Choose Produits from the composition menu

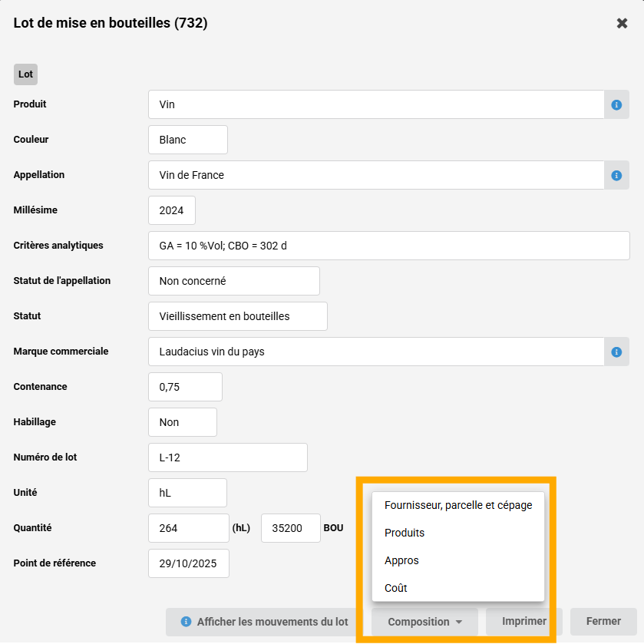[405, 533]
